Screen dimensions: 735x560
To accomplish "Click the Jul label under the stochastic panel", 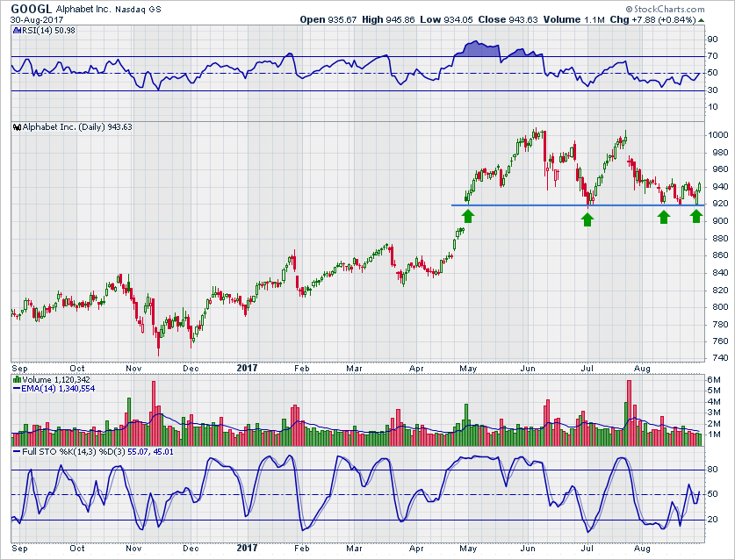I will (587, 548).
